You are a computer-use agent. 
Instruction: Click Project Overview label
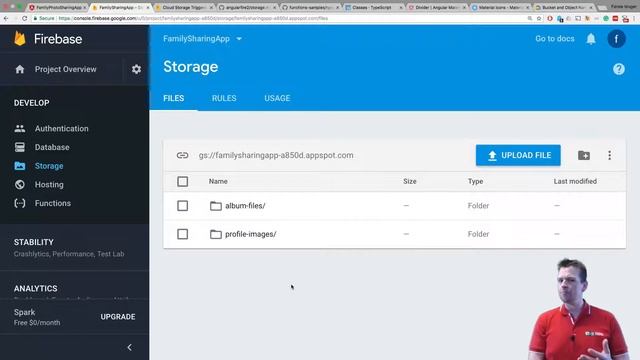pos(66,69)
